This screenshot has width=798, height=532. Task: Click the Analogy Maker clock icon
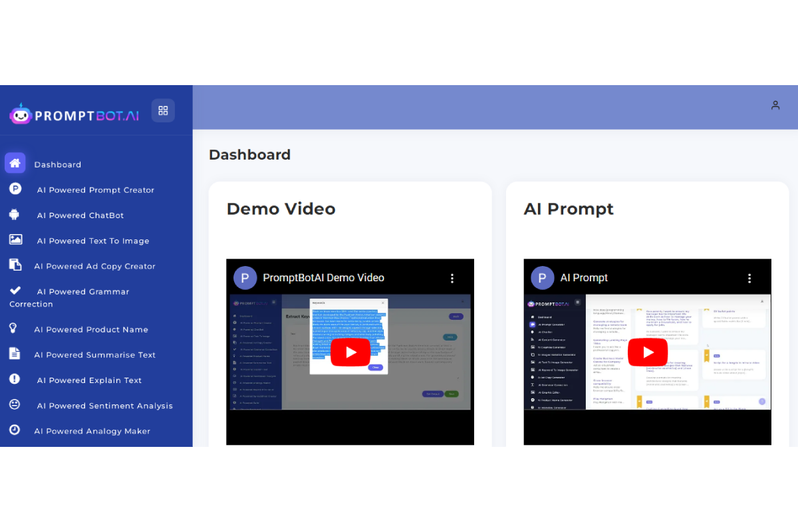click(x=15, y=430)
